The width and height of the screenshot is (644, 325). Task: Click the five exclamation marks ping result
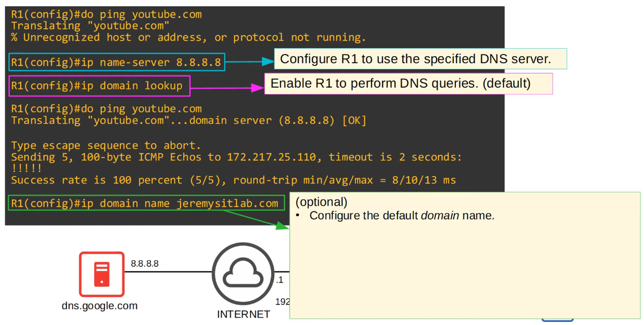(26, 168)
